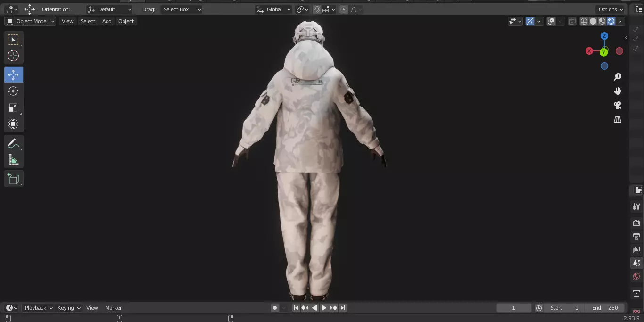Play animation in reverse

pyautogui.click(x=314, y=308)
